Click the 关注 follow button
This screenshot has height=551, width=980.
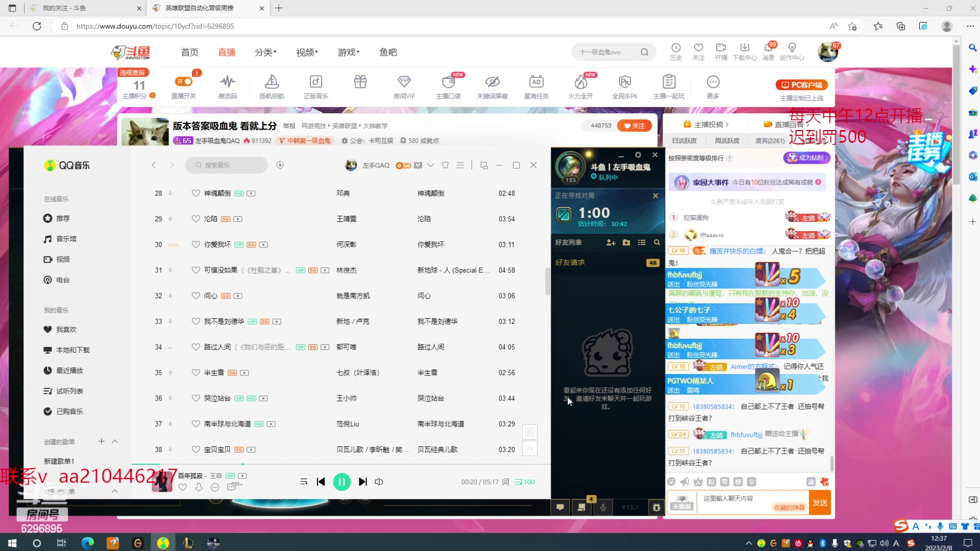coord(634,126)
